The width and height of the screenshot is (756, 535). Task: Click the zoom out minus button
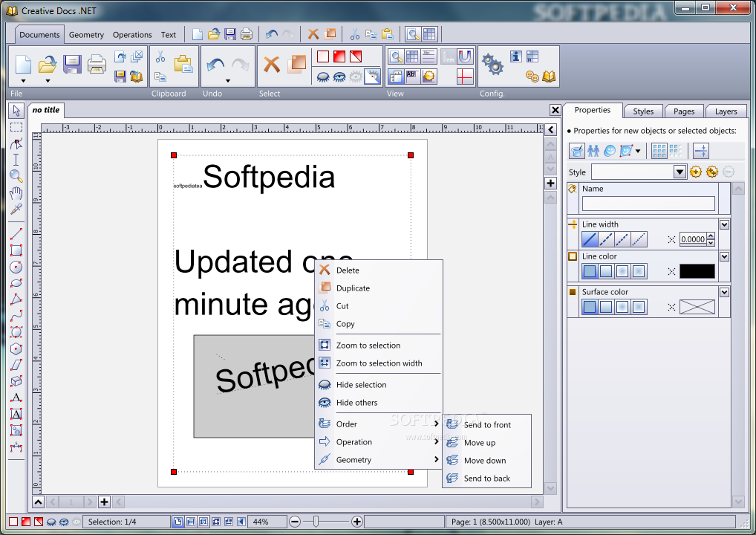(295, 522)
